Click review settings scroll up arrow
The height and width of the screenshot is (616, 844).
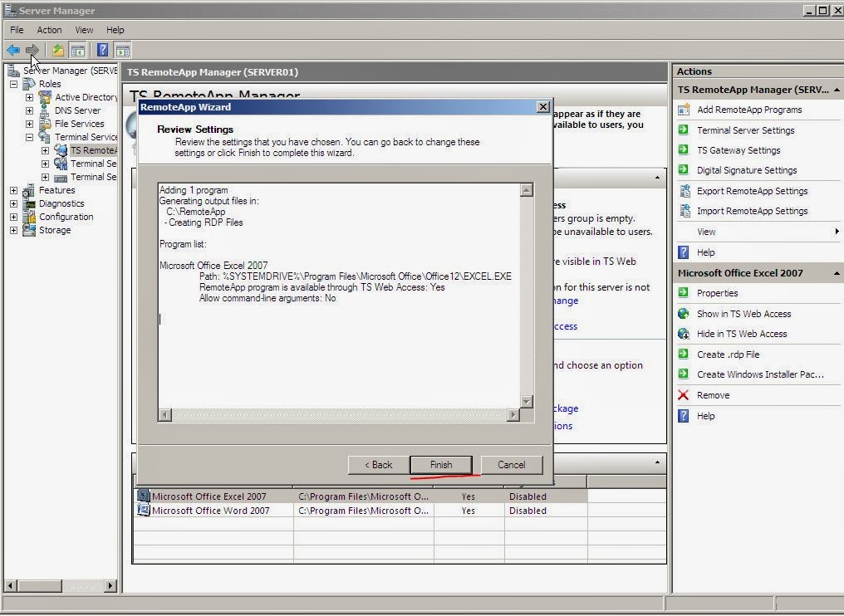527,190
